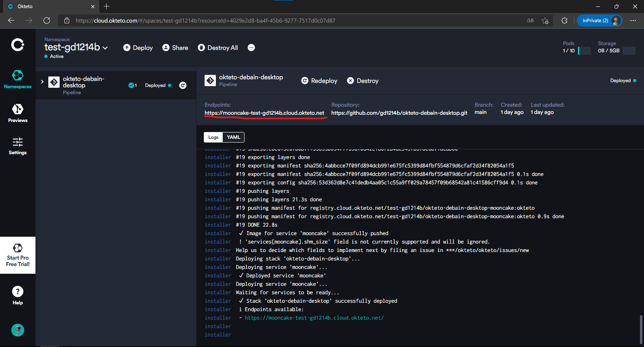Expand the okteto-debain-desktop pipeline row

pyautogui.click(x=42, y=82)
